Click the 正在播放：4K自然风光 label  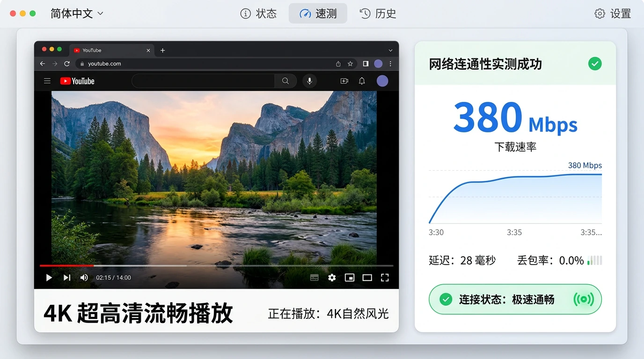329,313
